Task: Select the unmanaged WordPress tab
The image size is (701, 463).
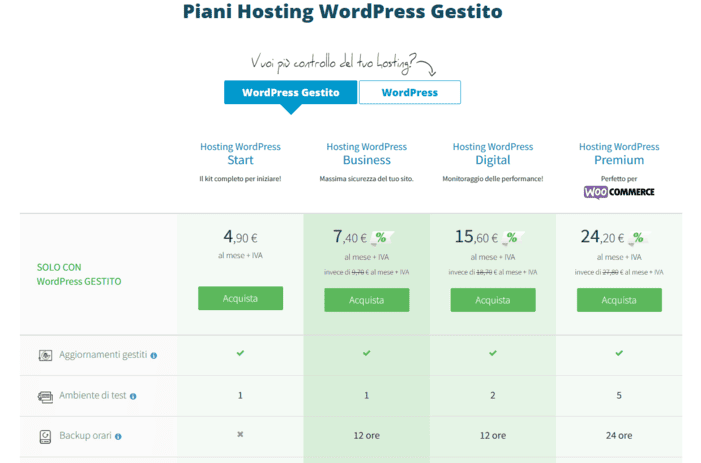Action: tap(410, 92)
